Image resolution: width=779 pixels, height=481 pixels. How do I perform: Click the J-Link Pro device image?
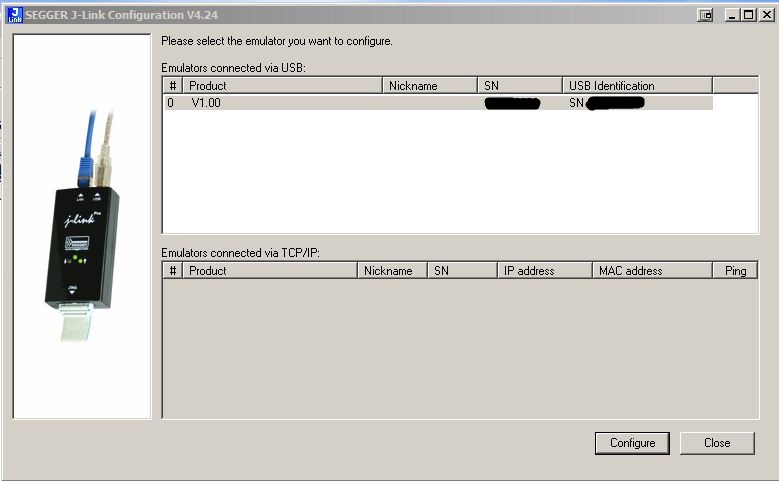[82, 227]
